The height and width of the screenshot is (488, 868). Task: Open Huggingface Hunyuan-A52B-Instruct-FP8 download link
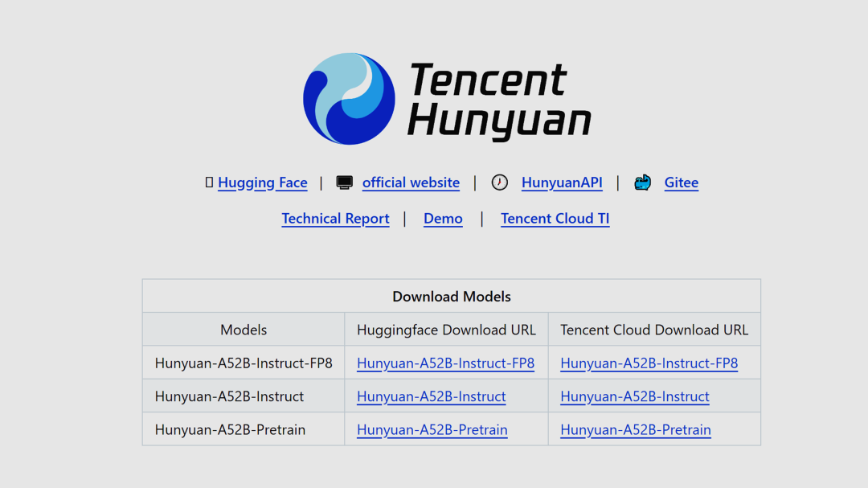point(445,363)
